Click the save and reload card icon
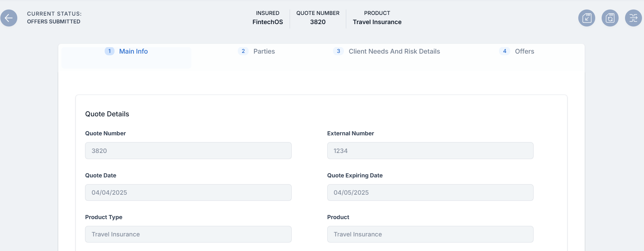Image resolution: width=644 pixels, height=251 pixels. pyautogui.click(x=610, y=18)
